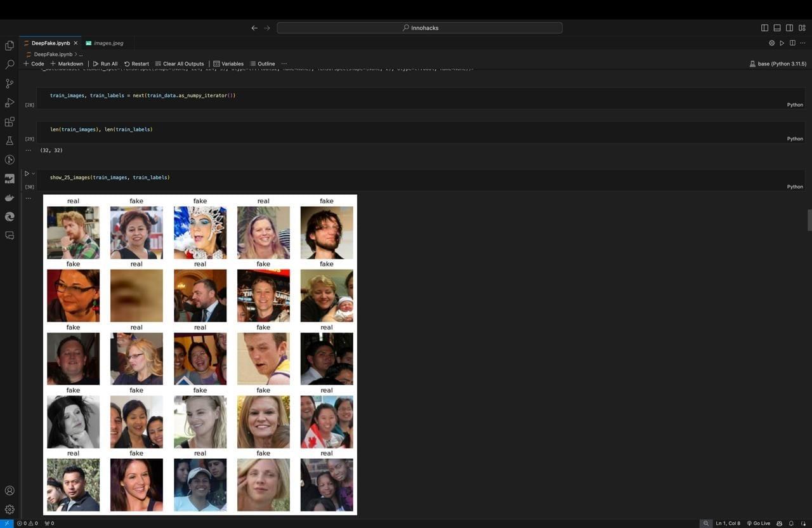Toggle the secondary side bar layout icon
The width and height of the screenshot is (812, 528).
coord(789,28)
